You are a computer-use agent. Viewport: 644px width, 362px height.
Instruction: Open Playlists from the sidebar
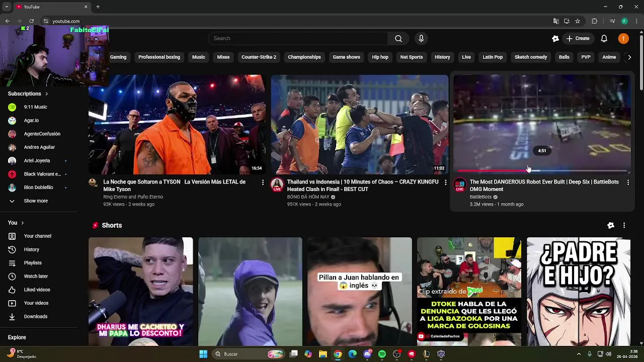click(x=33, y=263)
